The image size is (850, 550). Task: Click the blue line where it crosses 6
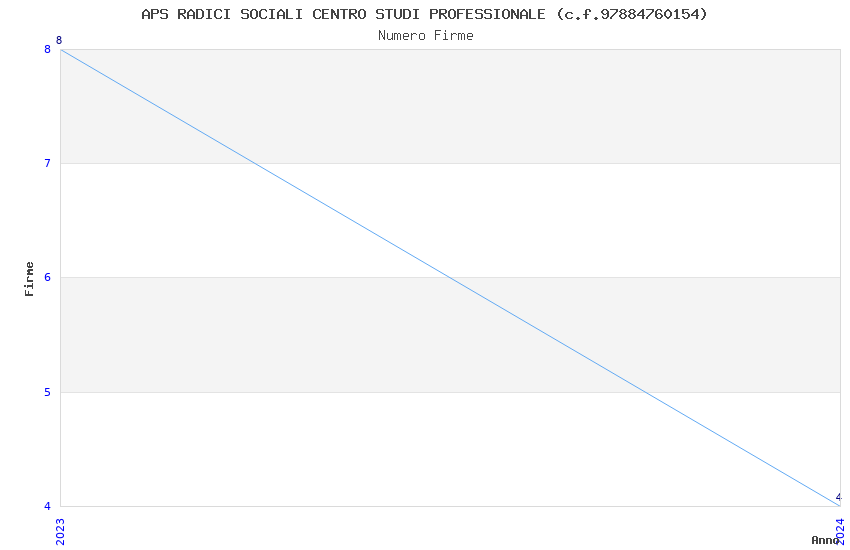[450, 277]
